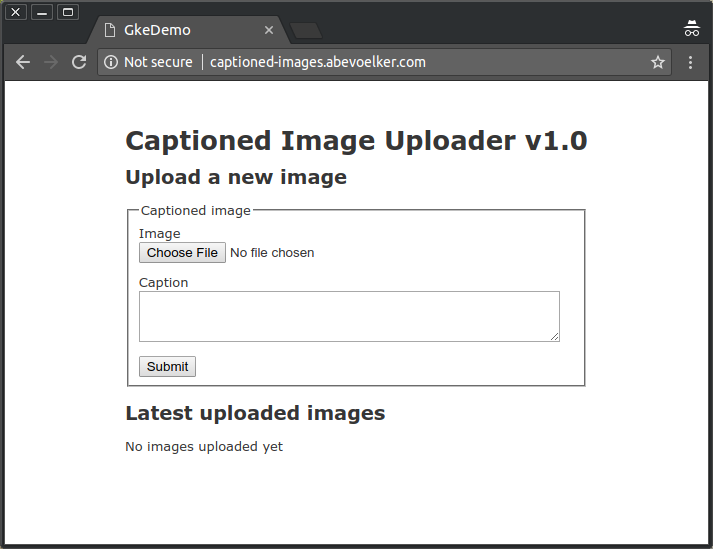
Task: Click the forward navigation arrow
Action: (x=51, y=62)
